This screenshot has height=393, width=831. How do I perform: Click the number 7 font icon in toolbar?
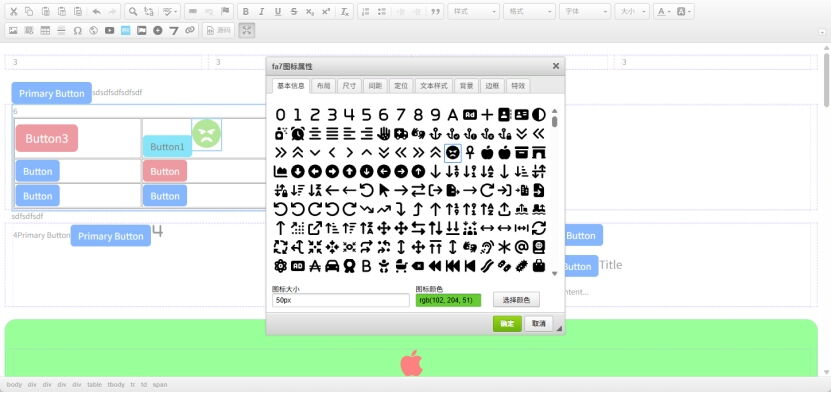coord(174,31)
